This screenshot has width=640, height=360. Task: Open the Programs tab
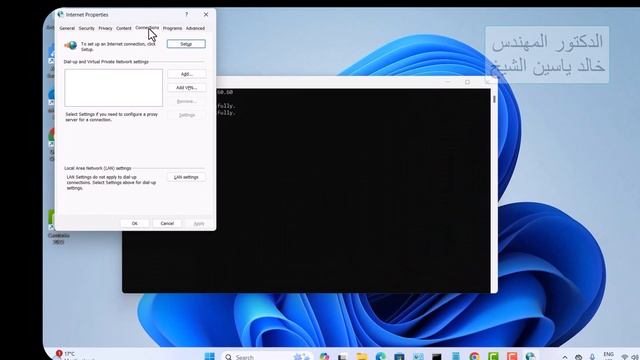(172, 29)
